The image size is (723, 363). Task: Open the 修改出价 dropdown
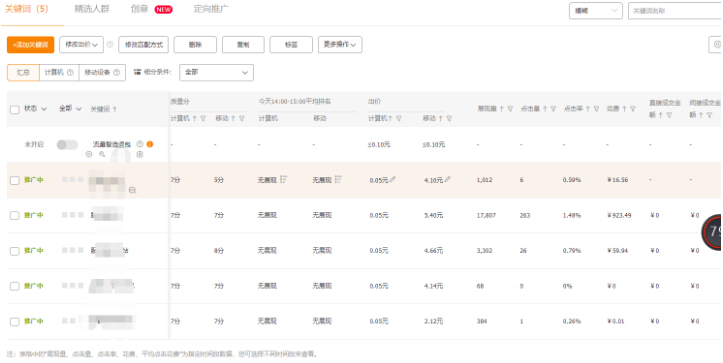81,45
